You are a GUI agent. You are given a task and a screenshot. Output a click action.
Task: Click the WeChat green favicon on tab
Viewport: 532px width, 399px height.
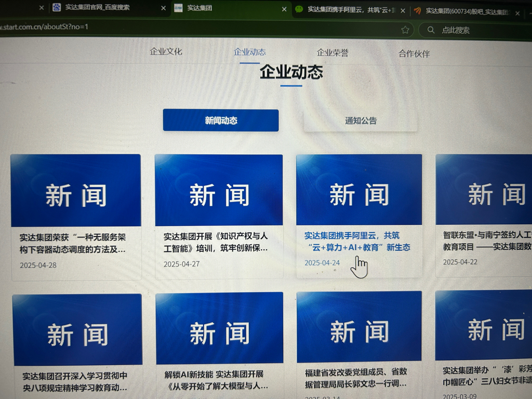click(x=299, y=9)
